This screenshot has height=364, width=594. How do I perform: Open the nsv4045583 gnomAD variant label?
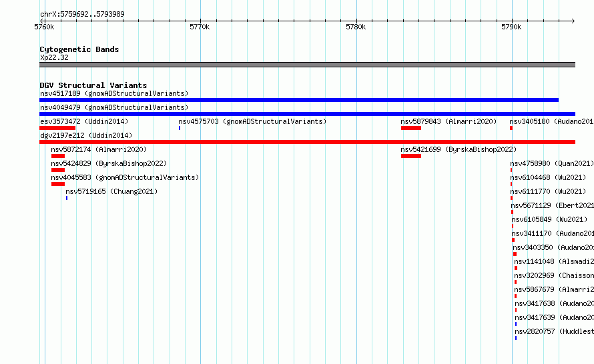coord(125,177)
